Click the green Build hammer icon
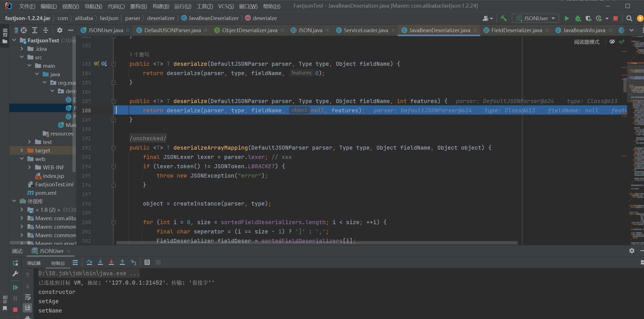Screen dimensions: 644x319 pos(503,18)
